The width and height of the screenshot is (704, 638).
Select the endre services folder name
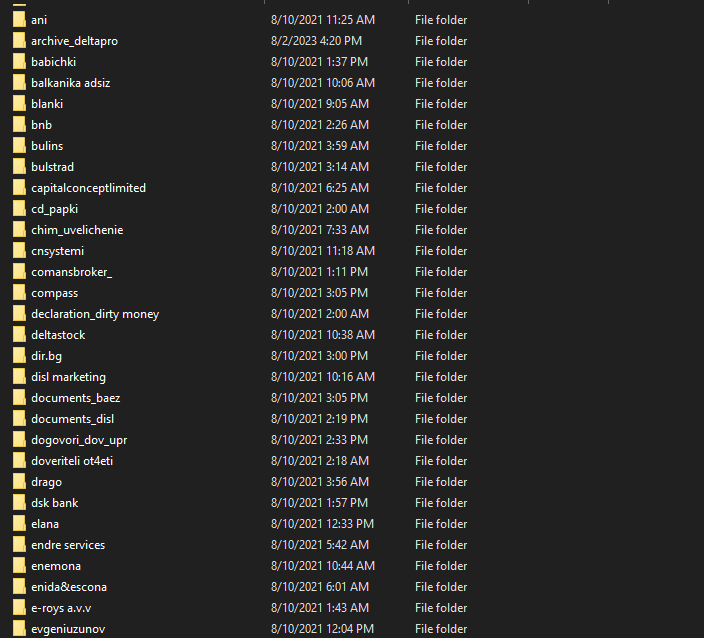[68, 545]
